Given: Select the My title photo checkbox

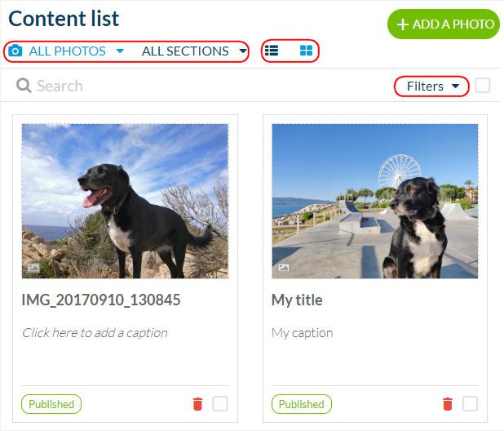Looking at the screenshot, I should [x=470, y=404].
